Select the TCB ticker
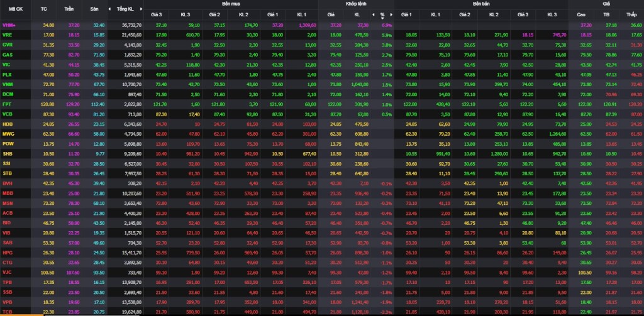 click(x=7, y=312)
